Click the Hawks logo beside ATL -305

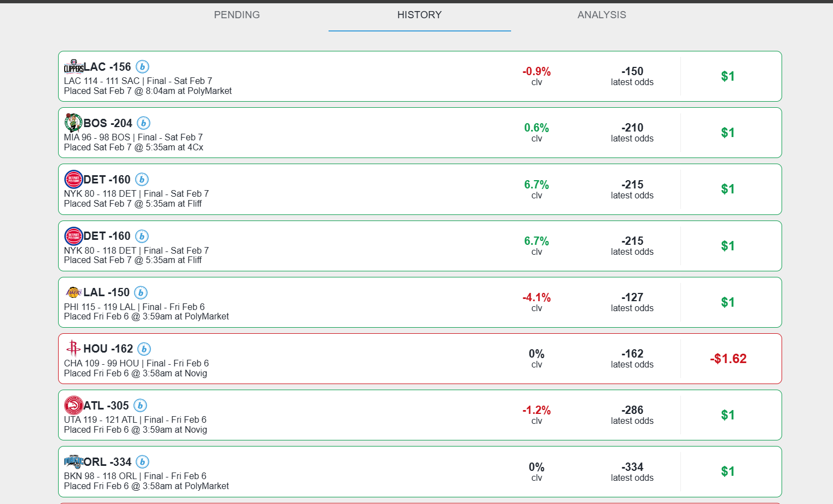[x=74, y=406]
